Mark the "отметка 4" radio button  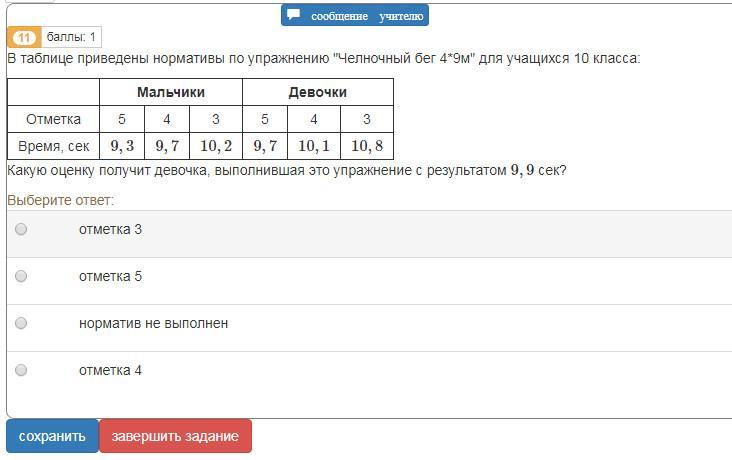(x=21, y=370)
